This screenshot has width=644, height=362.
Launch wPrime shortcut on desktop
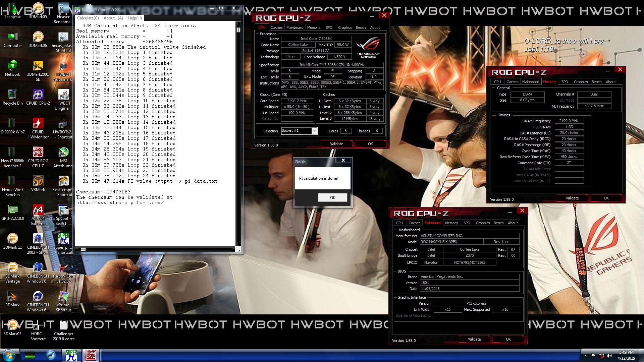coord(63,302)
